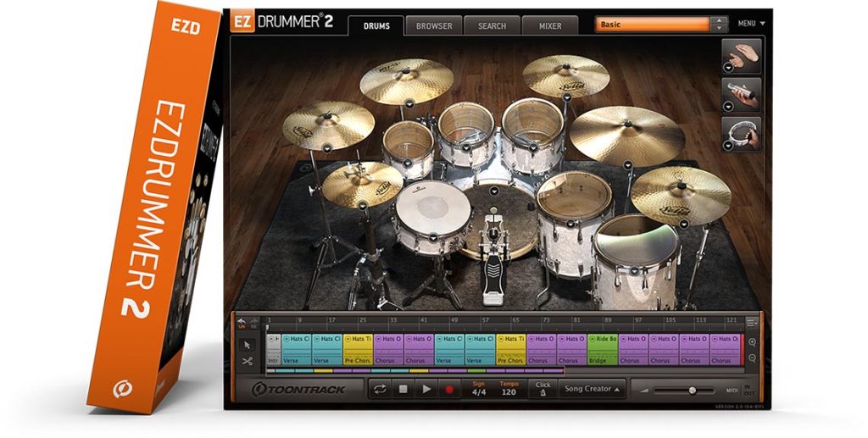Toggle the red record button

[x=449, y=390]
